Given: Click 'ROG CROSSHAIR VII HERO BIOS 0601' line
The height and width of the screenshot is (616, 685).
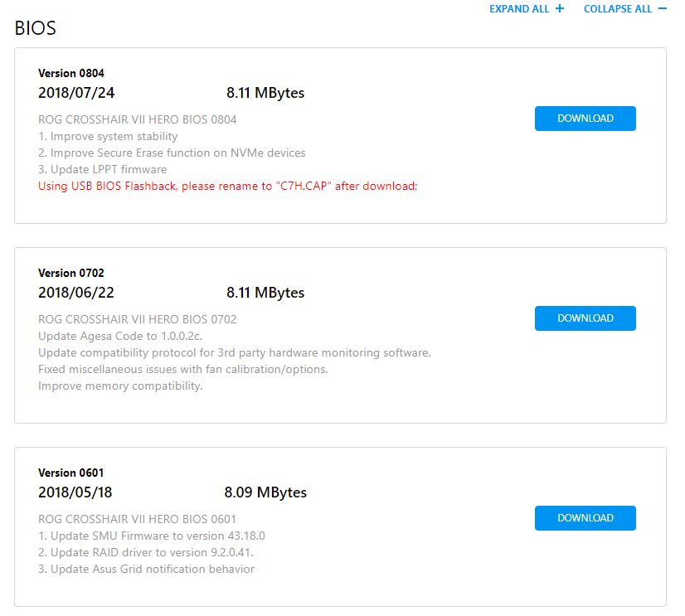Looking at the screenshot, I should 137,519.
